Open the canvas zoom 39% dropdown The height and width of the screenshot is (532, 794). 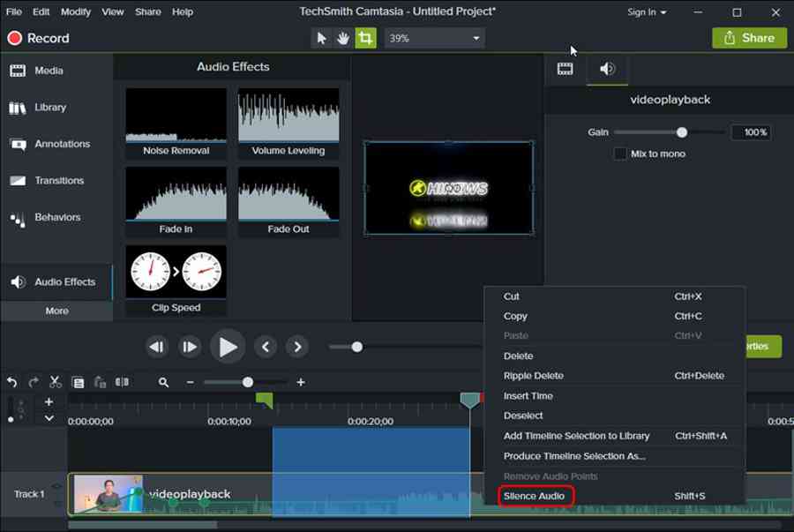coord(434,38)
